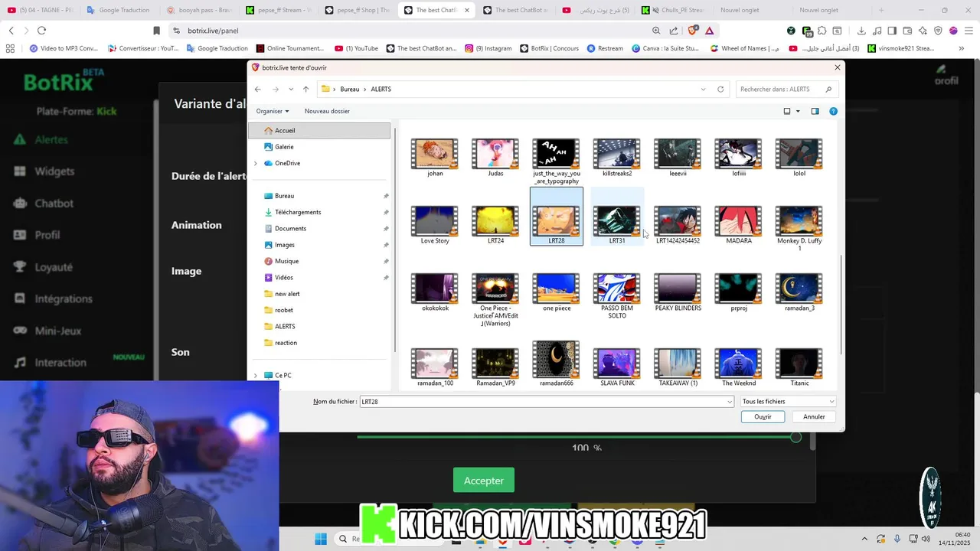Show hidden tray icons chevron
The image size is (980, 551).
coord(864,539)
